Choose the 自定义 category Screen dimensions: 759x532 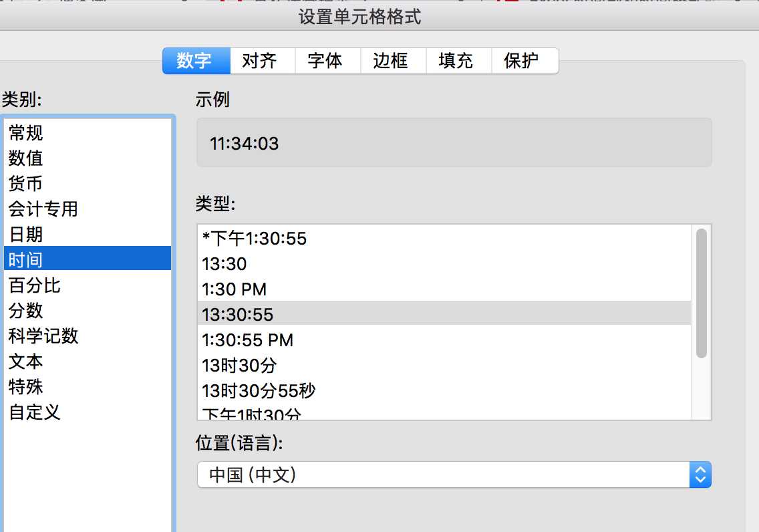(x=35, y=412)
